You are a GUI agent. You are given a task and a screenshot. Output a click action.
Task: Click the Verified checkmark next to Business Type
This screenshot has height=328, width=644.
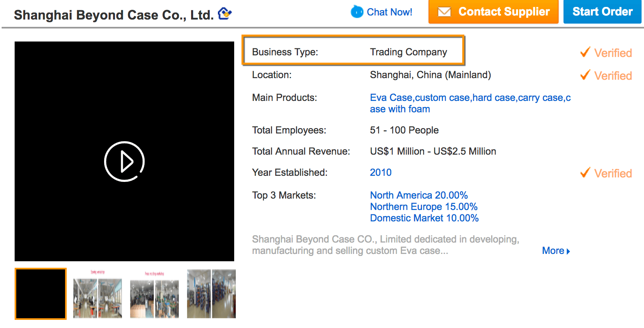[x=585, y=52]
